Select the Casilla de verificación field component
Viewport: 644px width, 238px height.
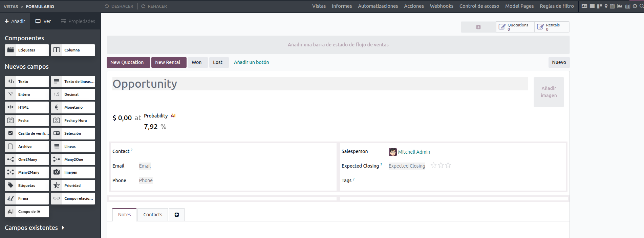coord(27,133)
